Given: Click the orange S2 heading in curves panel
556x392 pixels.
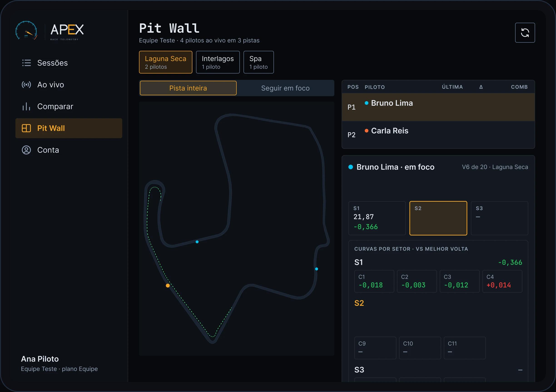Looking at the screenshot, I should (x=359, y=303).
